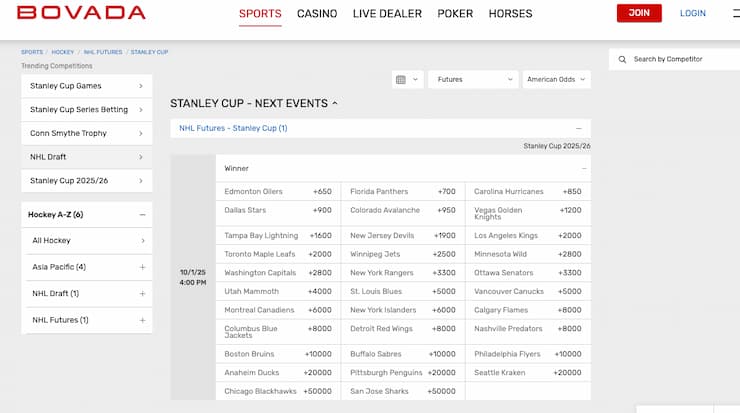The height and width of the screenshot is (413, 740).
Task: Bet Calgary Flames at +8000
Action: click(x=528, y=310)
